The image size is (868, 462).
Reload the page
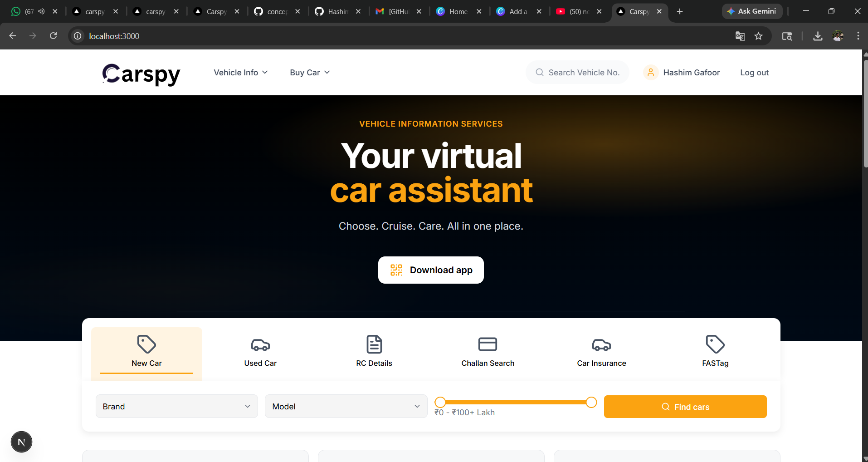coord(53,36)
